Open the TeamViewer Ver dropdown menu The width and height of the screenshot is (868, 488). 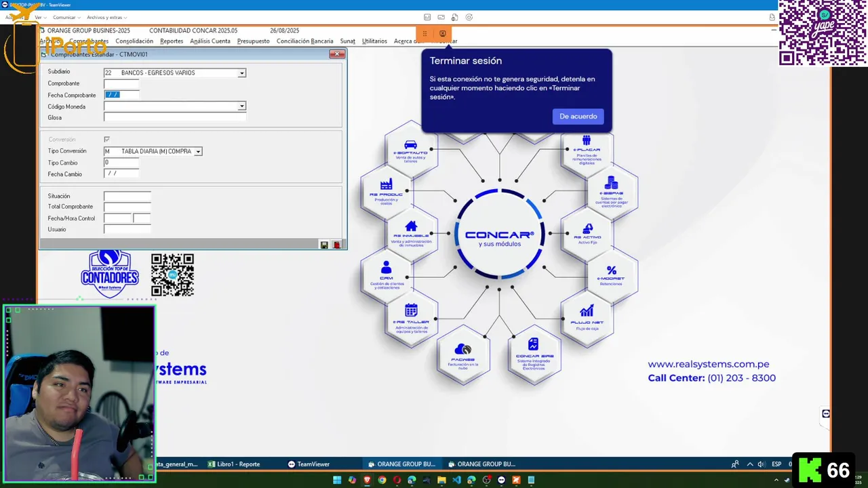point(40,18)
